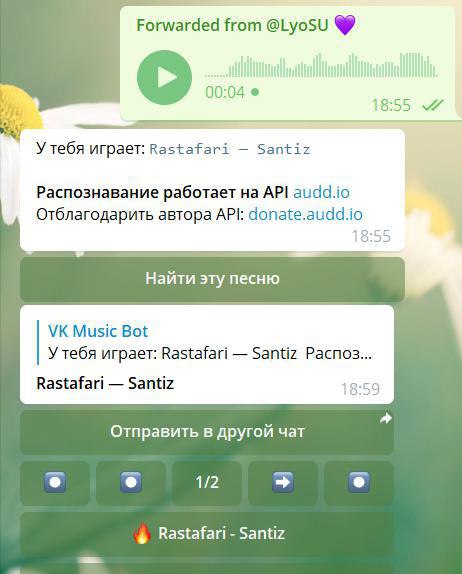Image resolution: width=462 pixels, height=574 pixels.
Task: Seek within the voice message waveform
Action: point(321,65)
